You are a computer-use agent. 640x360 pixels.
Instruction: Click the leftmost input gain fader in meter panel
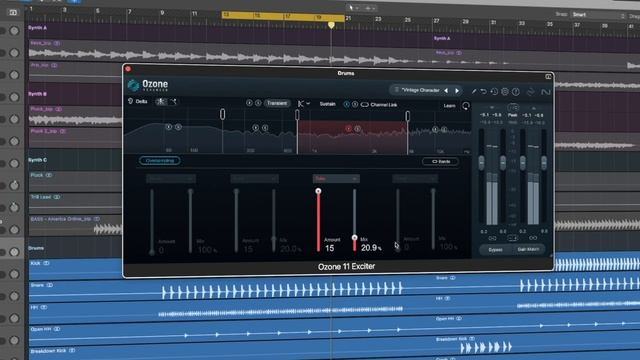point(482,162)
